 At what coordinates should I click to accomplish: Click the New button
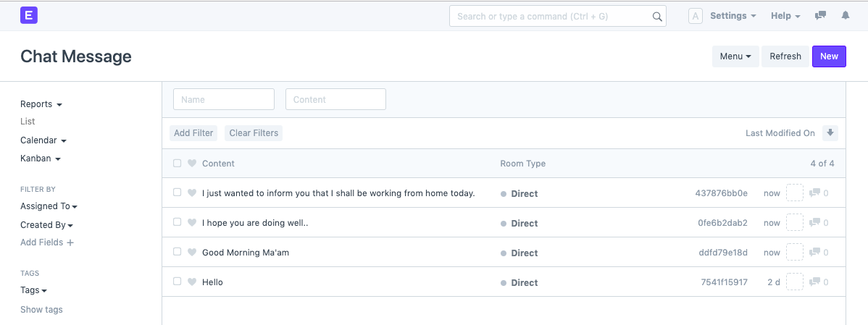coord(829,56)
